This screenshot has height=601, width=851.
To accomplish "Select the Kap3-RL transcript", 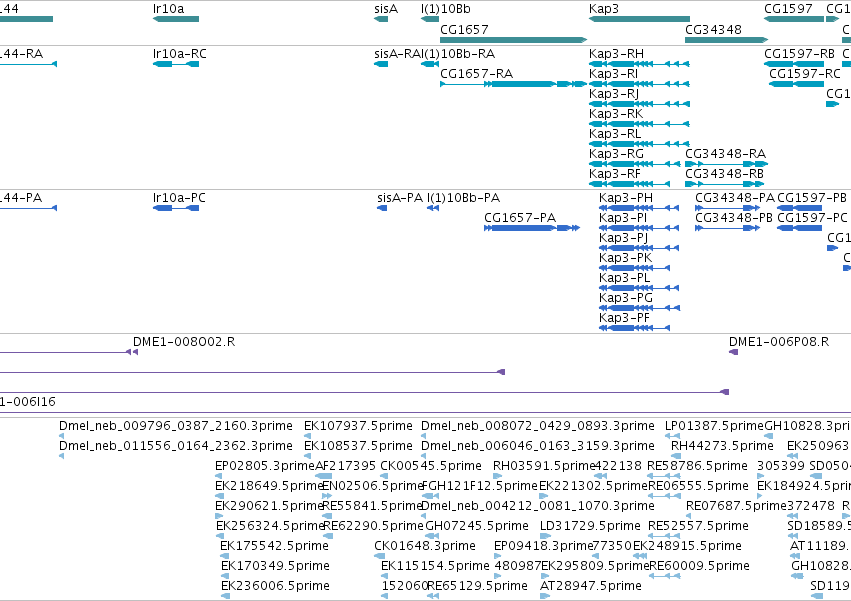I will click(x=639, y=144).
